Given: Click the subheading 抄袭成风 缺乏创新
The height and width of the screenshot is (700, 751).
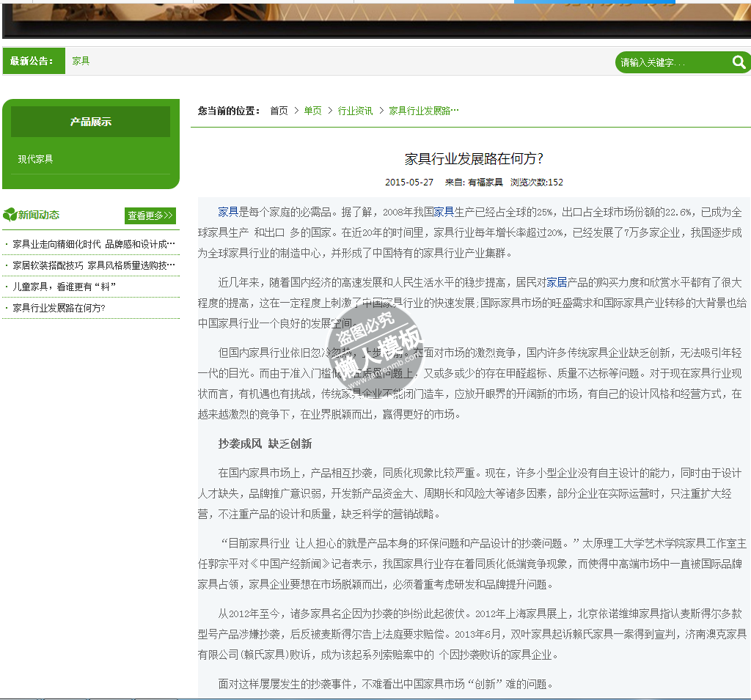Looking at the screenshot, I should [x=265, y=443].
